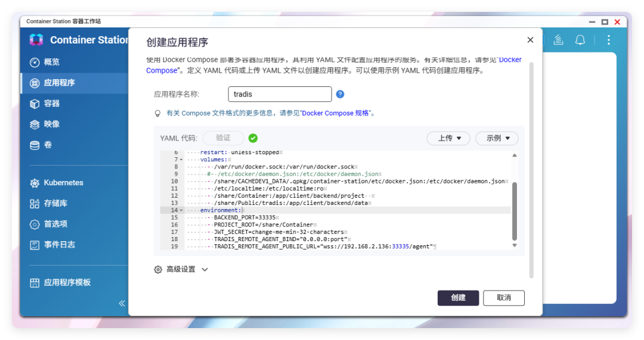This screenshot has height=340, width=644.
Task: Open the three-dot more options menu
Action: [x=609, y=40]
